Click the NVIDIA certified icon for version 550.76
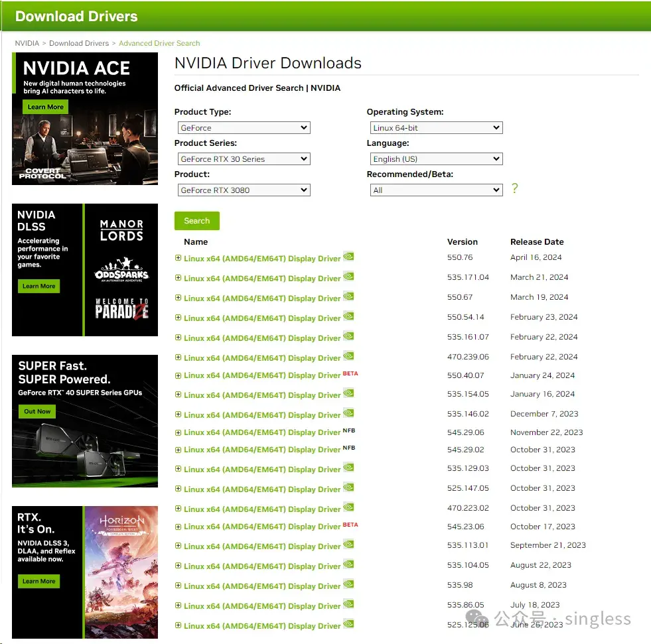The width and height of the screenshot is (651, 644). [348, 257]
